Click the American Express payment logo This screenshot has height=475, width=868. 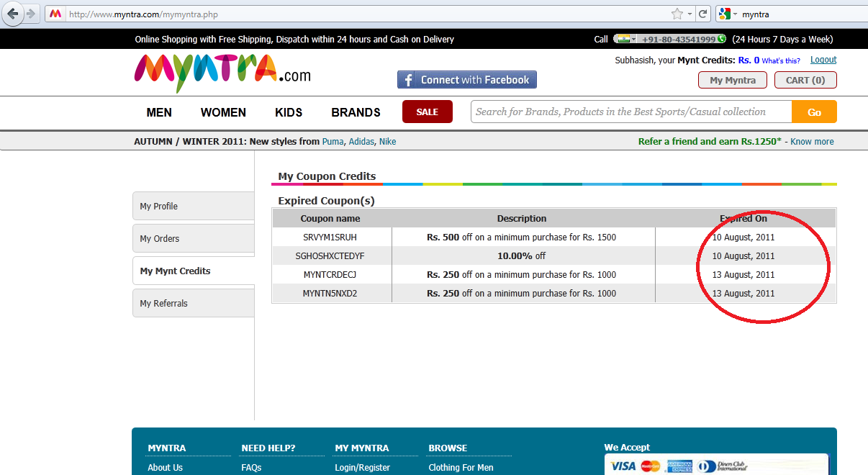click(x=679, y=466)
